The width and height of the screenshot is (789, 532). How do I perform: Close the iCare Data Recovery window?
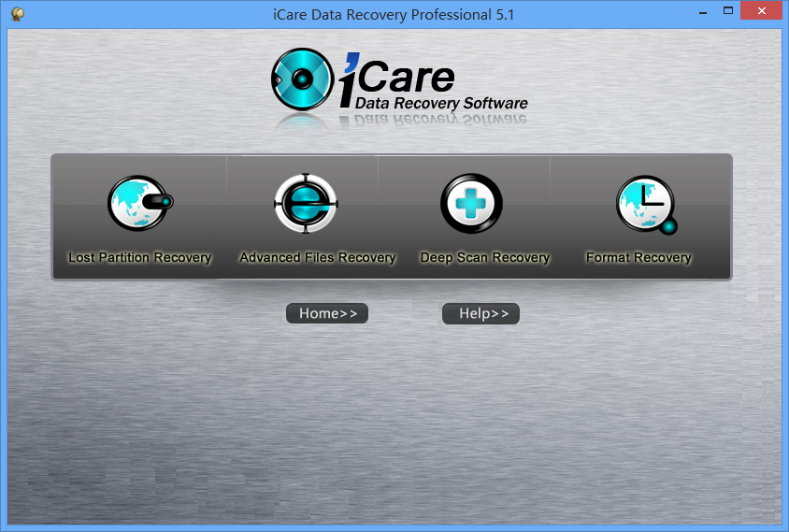(761, 10)
